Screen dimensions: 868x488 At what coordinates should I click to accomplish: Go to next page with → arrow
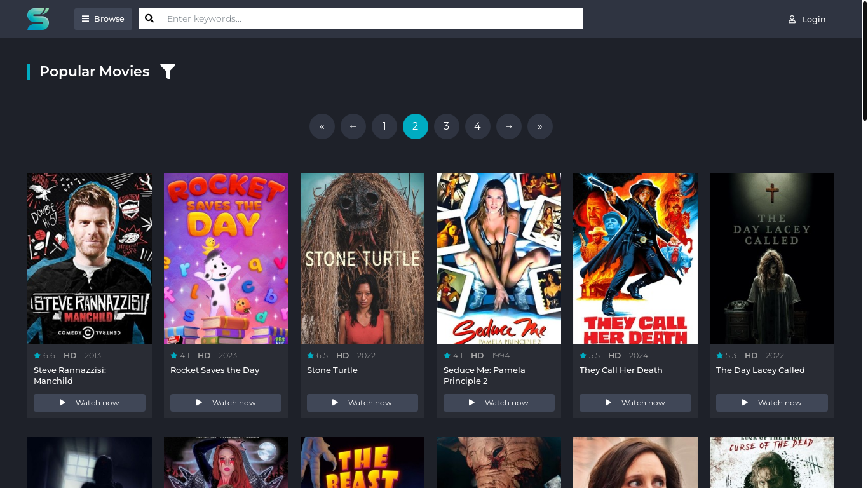pyautogui.click(x=509, y=126)
